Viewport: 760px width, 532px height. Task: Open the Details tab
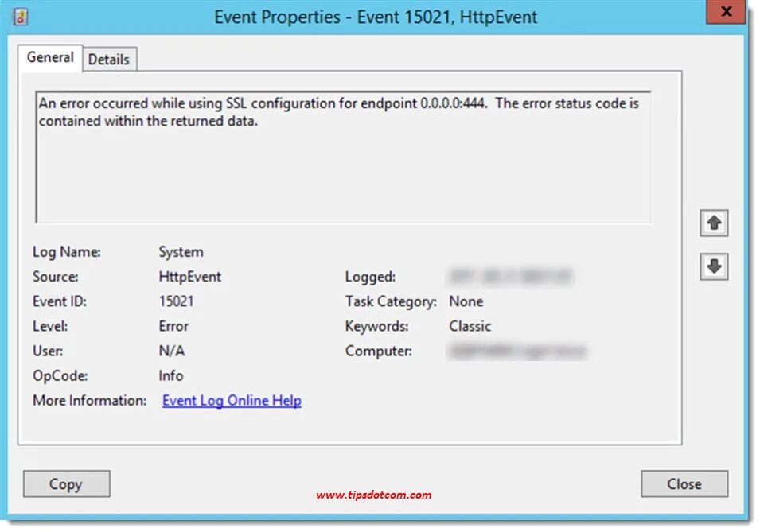coord(109,60)
